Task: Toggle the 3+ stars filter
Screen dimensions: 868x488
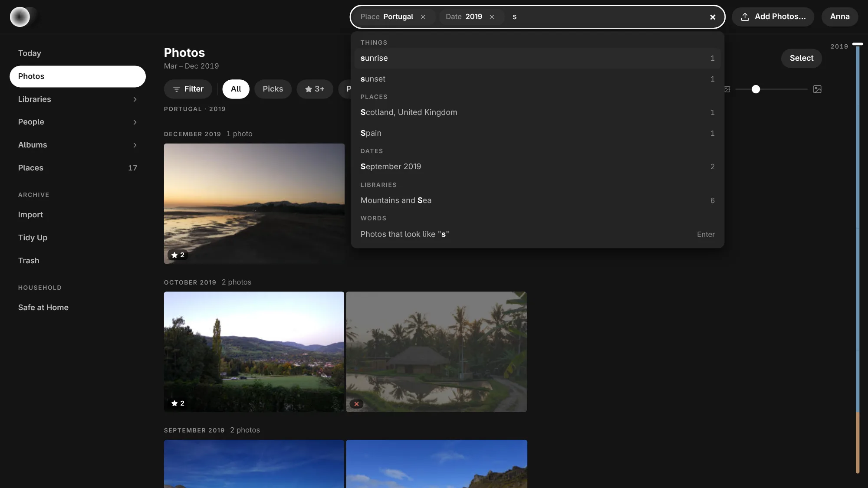Action: point(315,89)
